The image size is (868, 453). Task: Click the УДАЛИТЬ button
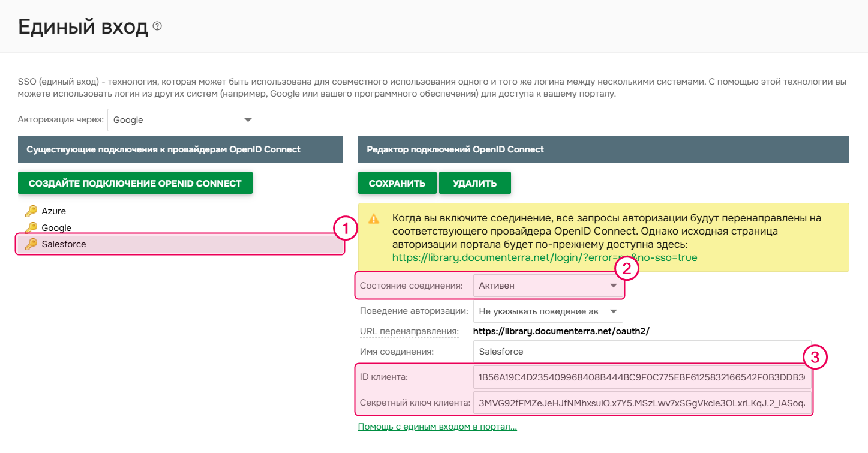474,182
